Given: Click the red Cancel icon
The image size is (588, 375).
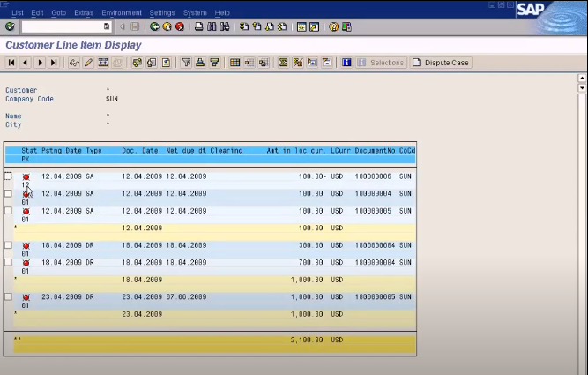Looking at the screenshot, I should point(180,26).
